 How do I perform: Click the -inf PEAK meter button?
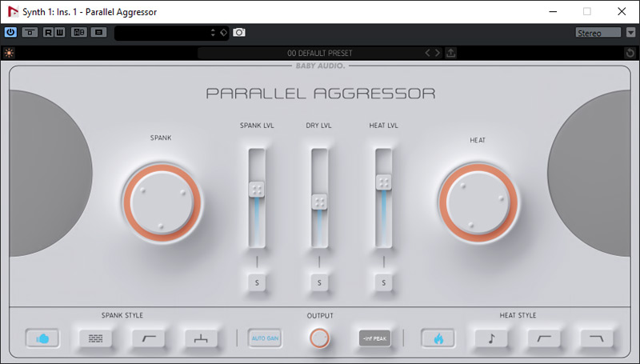[x=374, y=338]
